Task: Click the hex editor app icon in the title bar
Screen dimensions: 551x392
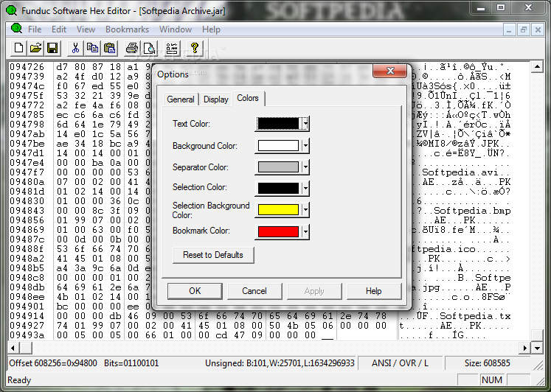Action: point(11,10)
